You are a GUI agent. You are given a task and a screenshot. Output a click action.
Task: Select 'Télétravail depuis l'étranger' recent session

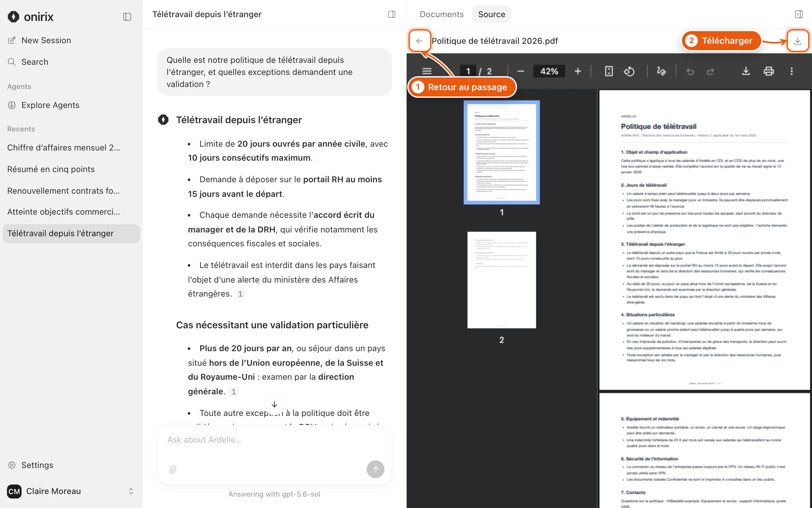coord(71,233)
